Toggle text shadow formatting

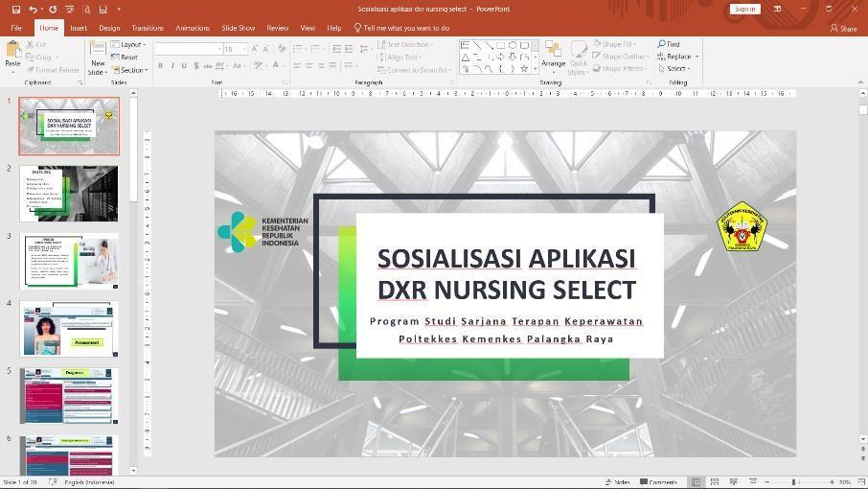(196, 65)
